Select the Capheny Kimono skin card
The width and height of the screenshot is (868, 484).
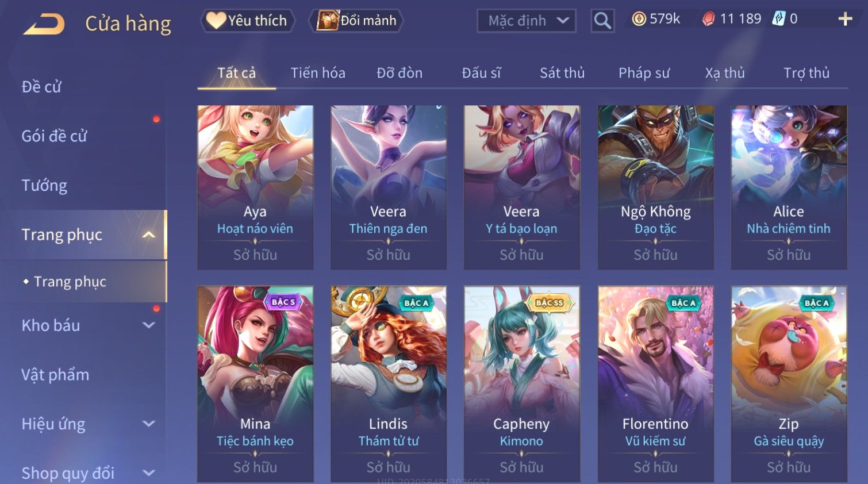pyautogui.click(x=521, y=383)
